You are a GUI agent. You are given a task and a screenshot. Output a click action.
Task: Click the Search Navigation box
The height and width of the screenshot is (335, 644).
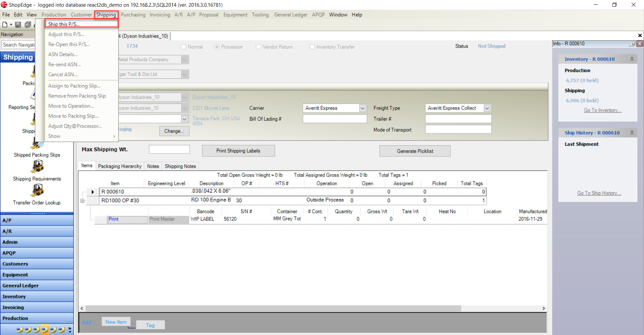(x=18, y=45)
